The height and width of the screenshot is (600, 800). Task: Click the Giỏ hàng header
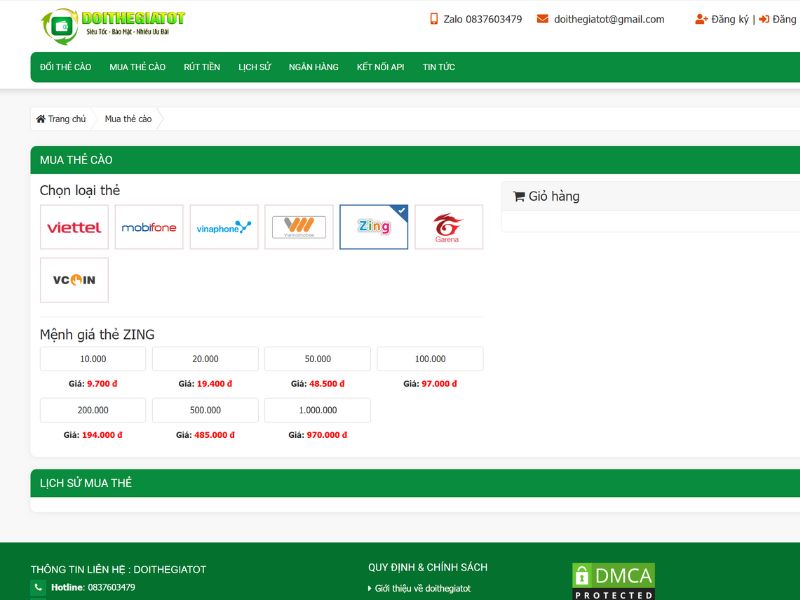554,196
